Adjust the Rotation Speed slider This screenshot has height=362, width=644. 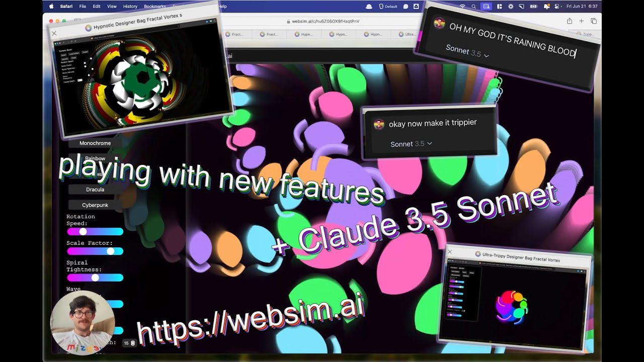pos(95,232)
